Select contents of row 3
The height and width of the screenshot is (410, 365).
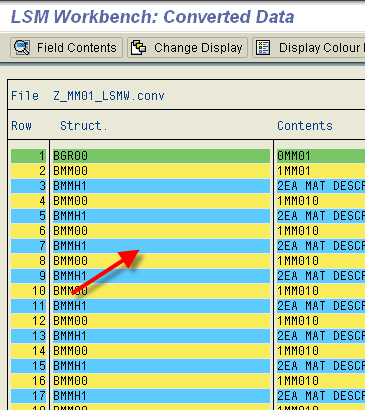(x=321, y=186)
